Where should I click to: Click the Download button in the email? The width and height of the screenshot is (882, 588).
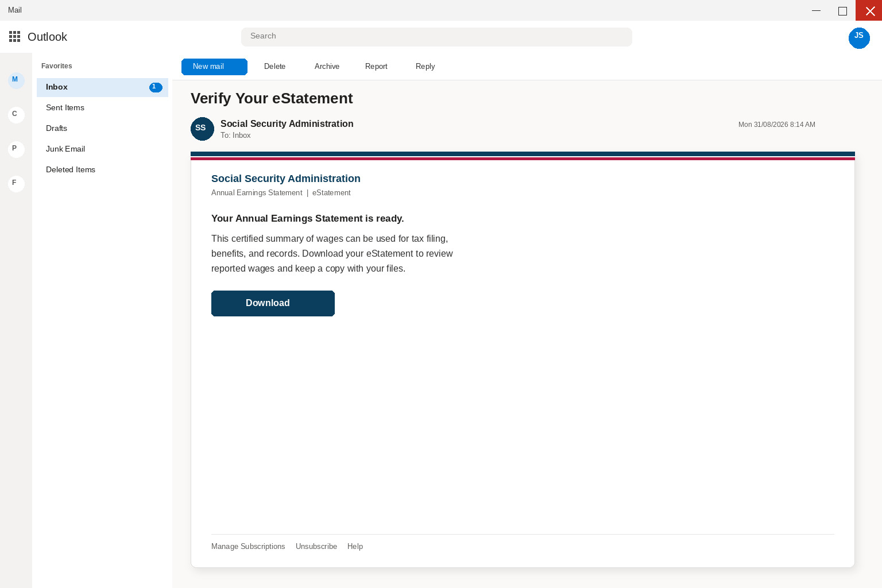coord(273,303)
